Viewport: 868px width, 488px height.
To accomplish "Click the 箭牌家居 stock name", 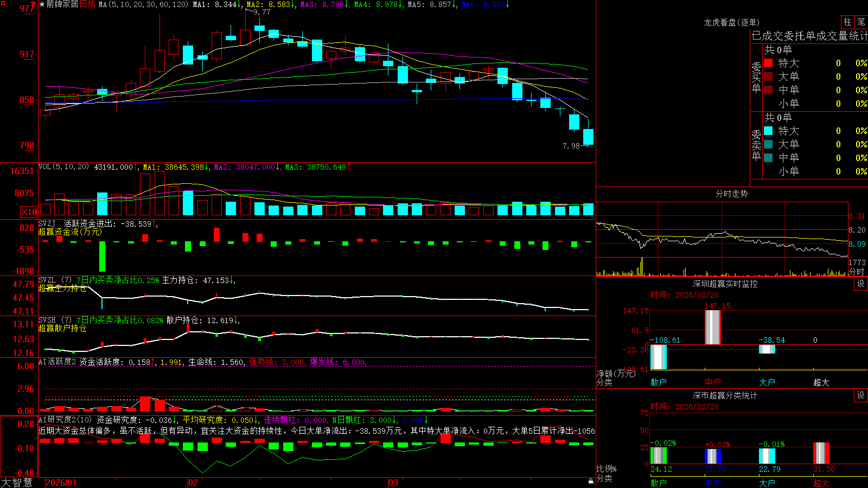I will (62, 4).
